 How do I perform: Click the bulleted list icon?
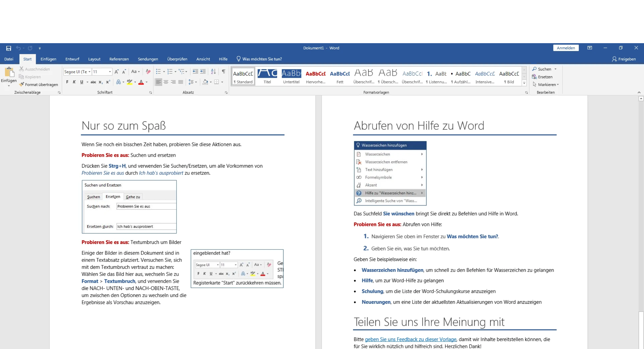(158, 71)
